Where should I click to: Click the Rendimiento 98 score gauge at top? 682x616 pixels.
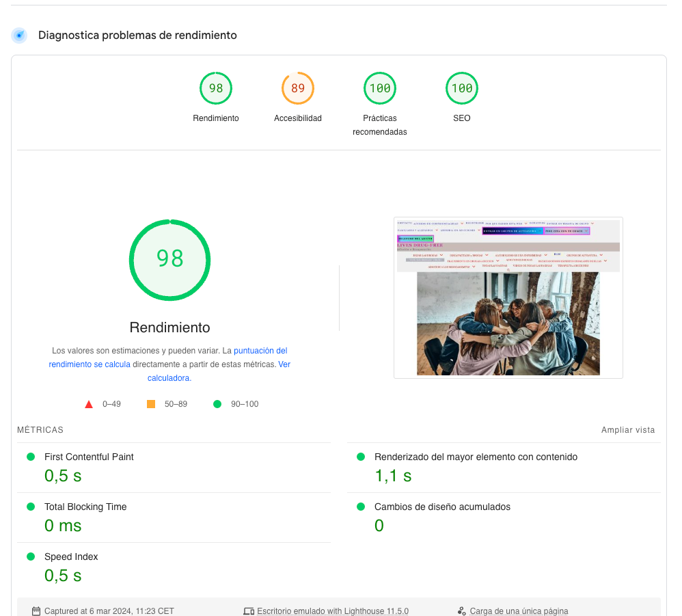(x=216, y=88)
